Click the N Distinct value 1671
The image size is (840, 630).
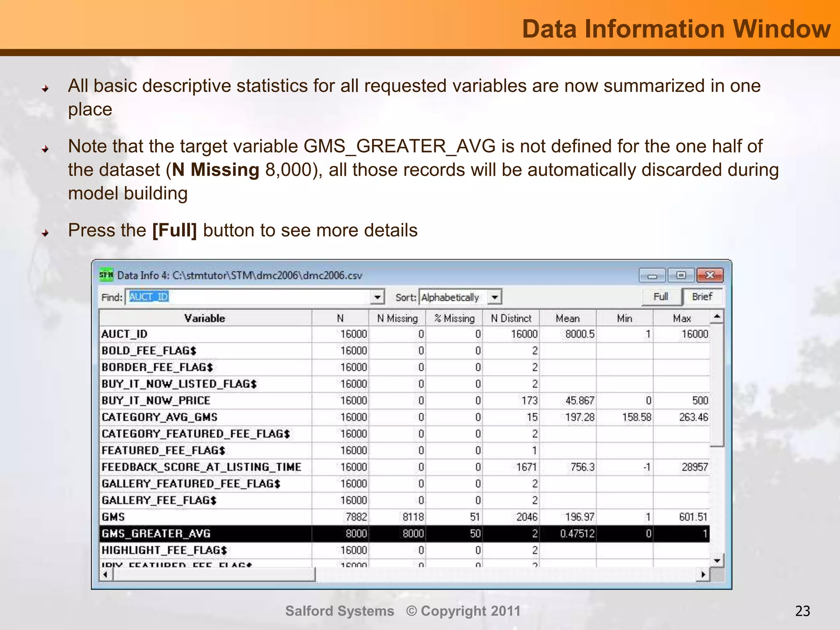tap(527, 467)
